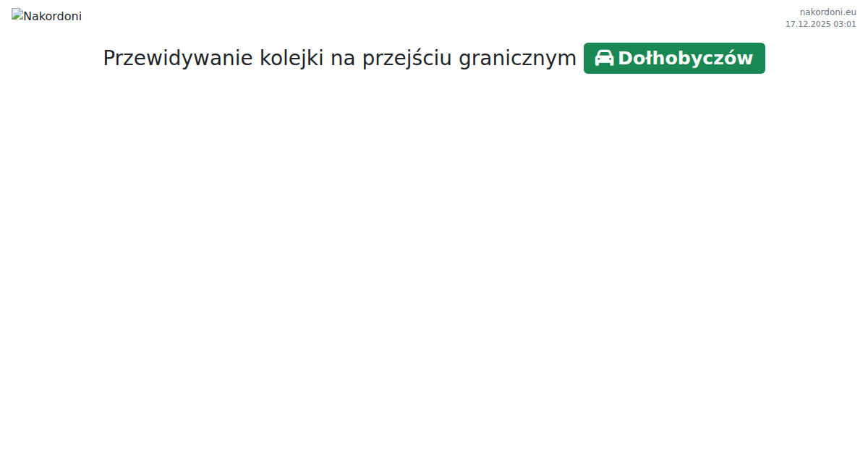Click the 17.12.2025 03:01 timestamp
This screenshot has width=868, height=471.
click(820, 24)
